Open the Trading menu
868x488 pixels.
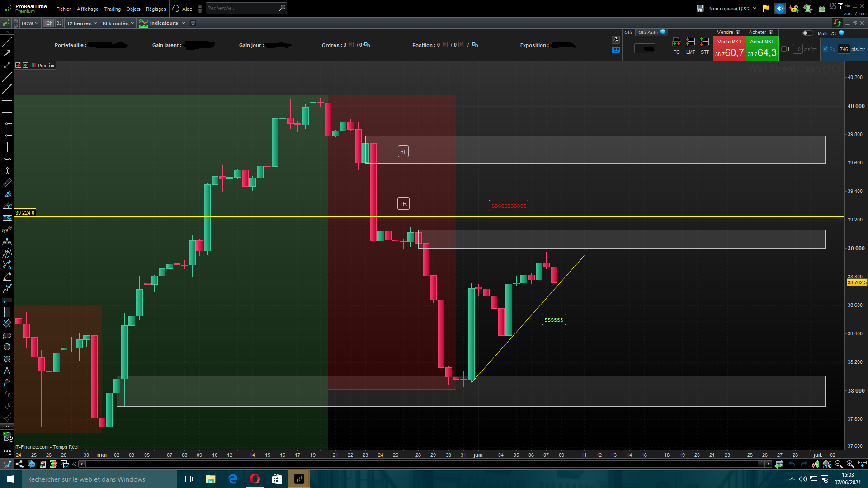point(112,9)
